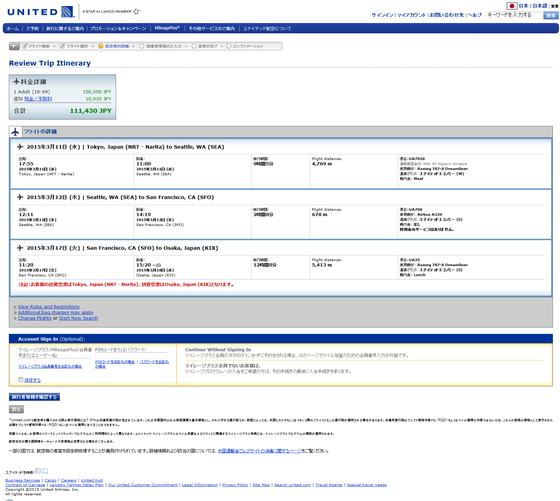Go to the フライト検索 progress step
560x501 pixels.
tap(36, 46)
